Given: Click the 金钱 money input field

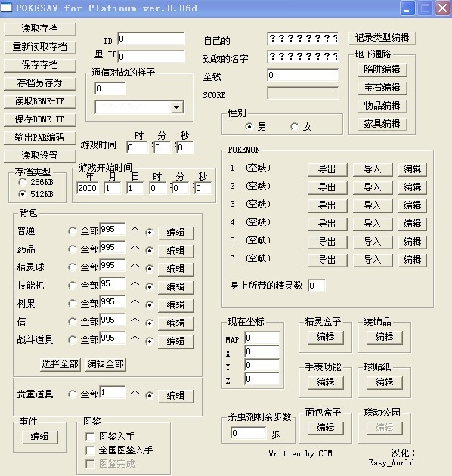Looking at the screenshot, I should [x=303, y=75].
